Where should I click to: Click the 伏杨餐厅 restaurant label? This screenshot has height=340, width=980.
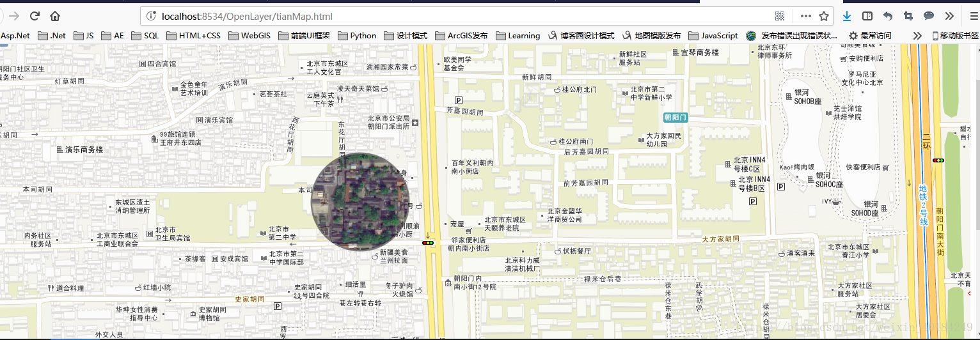coord(577,251)
